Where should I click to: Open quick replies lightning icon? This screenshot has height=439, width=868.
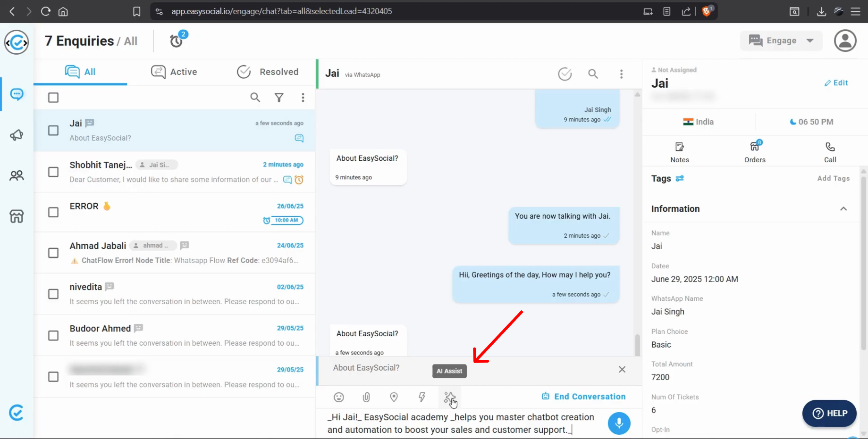422,397
